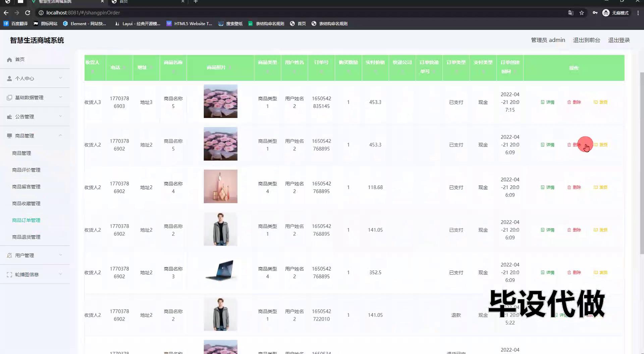Click the translate page icon in address bar
The width and height of the screenshot is (644, 354).
571,13
